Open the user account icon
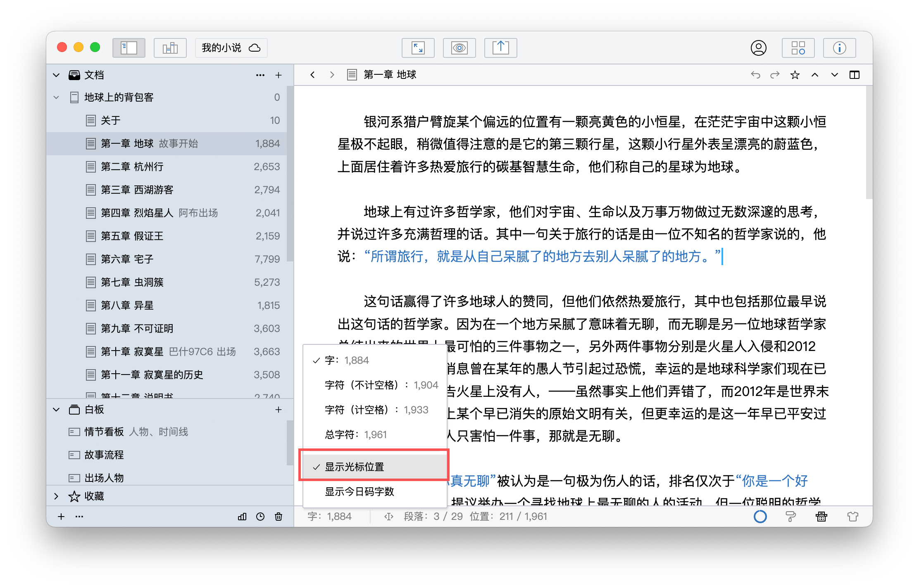 (x=758, y=48)
